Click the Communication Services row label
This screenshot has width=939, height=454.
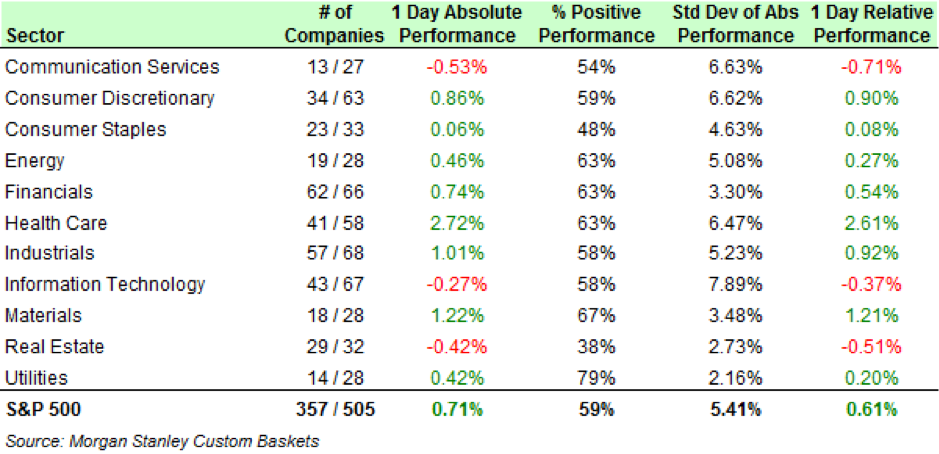click(111, 67)
